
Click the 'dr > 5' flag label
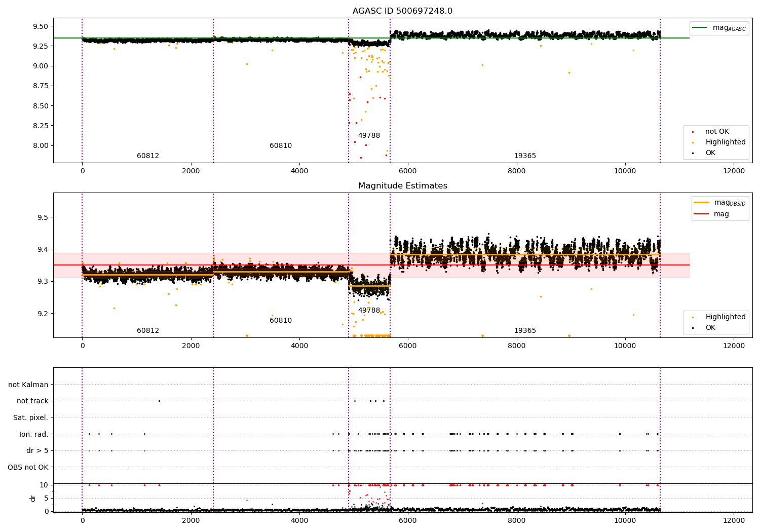coord(37,450)
